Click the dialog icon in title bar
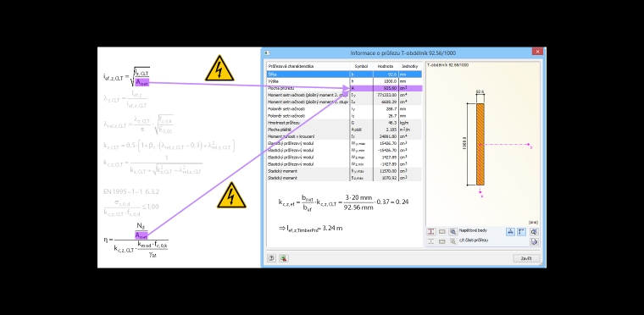The height and width of the screenshot is (315, 644). pyautogui.click(x=267, y=53)
